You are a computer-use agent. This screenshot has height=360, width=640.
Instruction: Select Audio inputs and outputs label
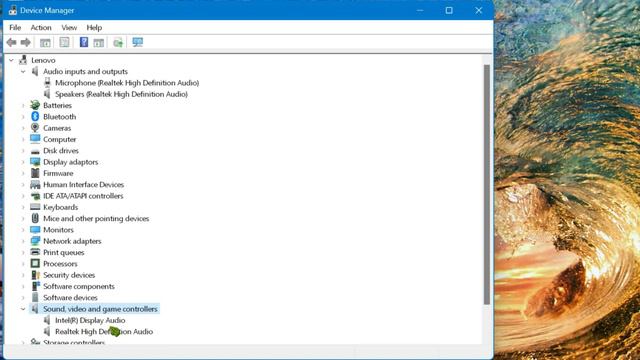pos(85,71)
